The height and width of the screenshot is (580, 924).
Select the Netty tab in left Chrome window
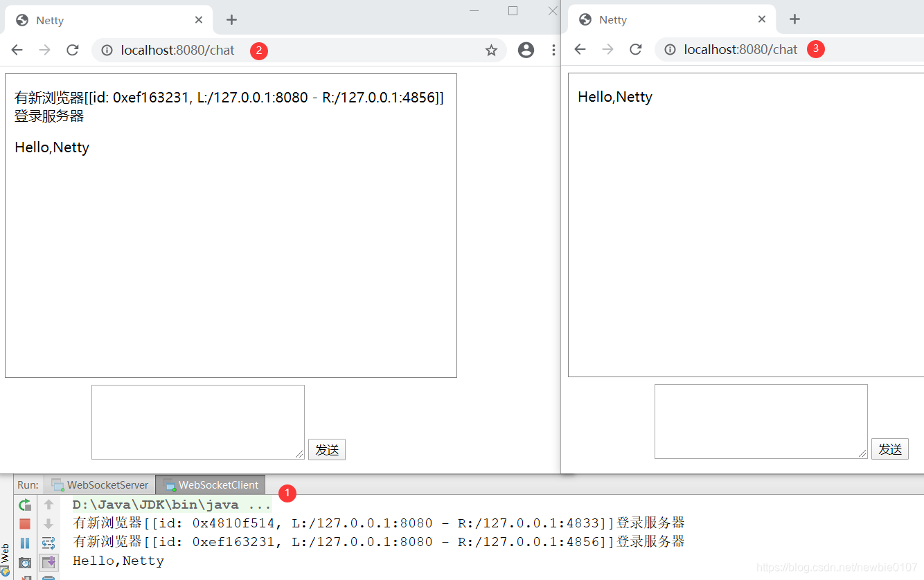tap(109, 20)
